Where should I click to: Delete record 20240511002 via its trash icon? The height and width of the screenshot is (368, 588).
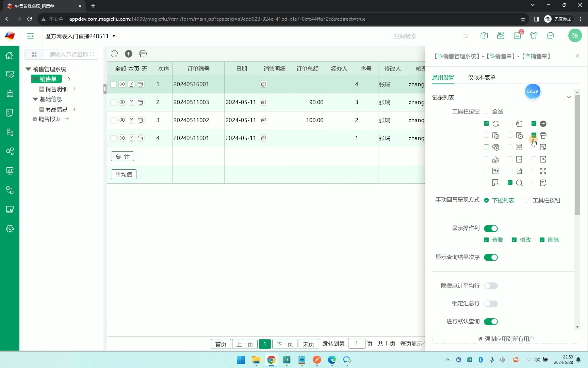141,120
